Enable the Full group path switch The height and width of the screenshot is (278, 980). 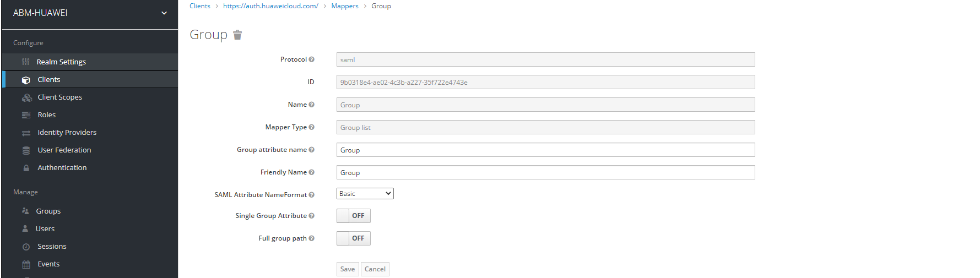[353, 238]
